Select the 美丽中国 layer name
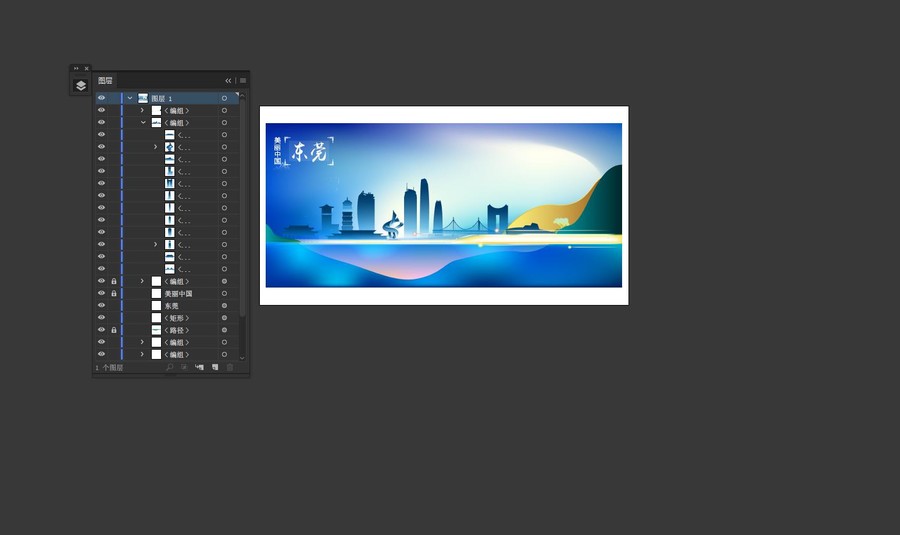 pos(179,294)
